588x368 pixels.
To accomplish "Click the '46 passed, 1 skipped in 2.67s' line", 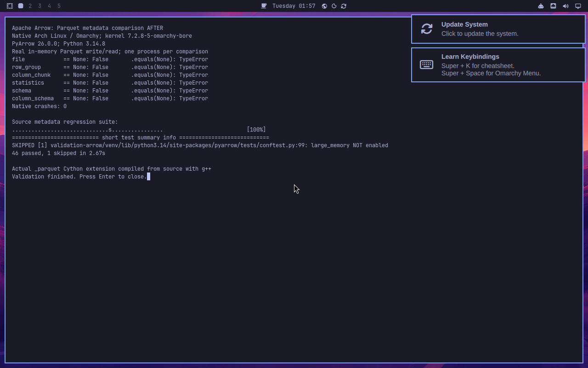I will coord(58,153).
